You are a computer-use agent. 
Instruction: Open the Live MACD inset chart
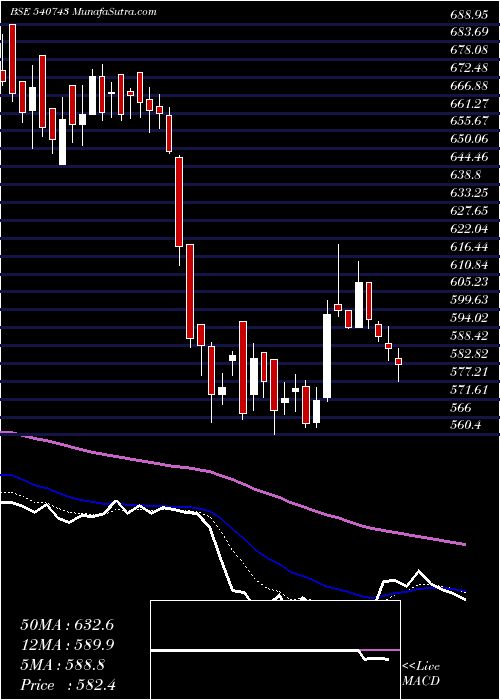coord(275,650)
